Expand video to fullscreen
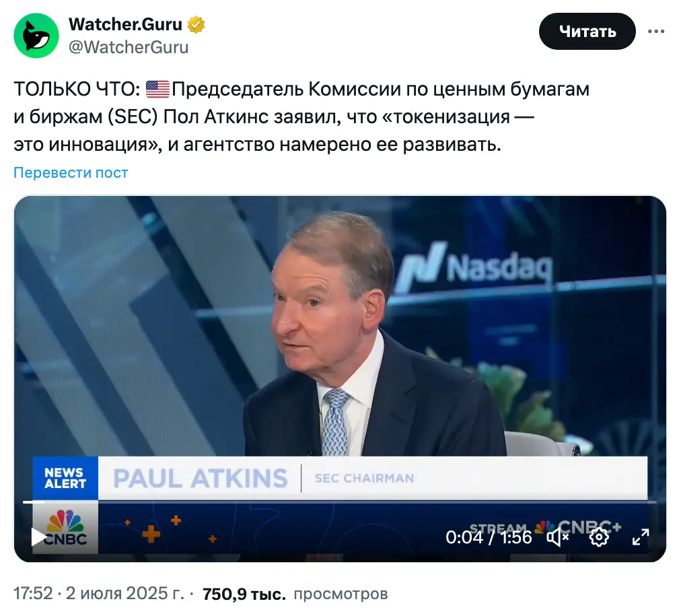This screenshot has width=679, height=616. tap(641, 537)
